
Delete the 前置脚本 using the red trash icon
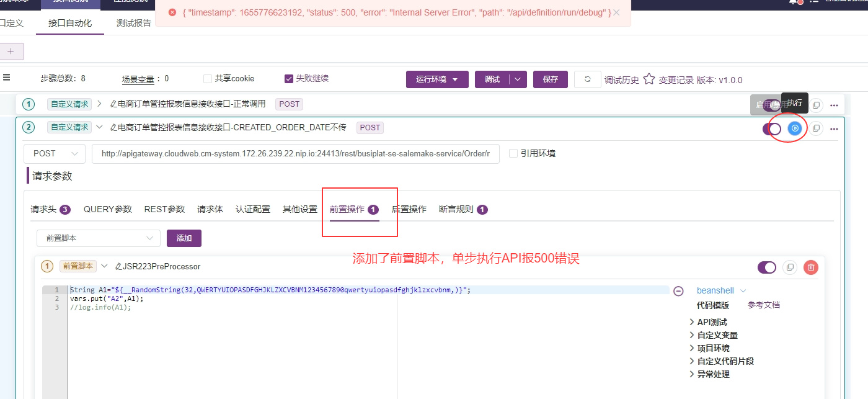(x=811, y=267)
